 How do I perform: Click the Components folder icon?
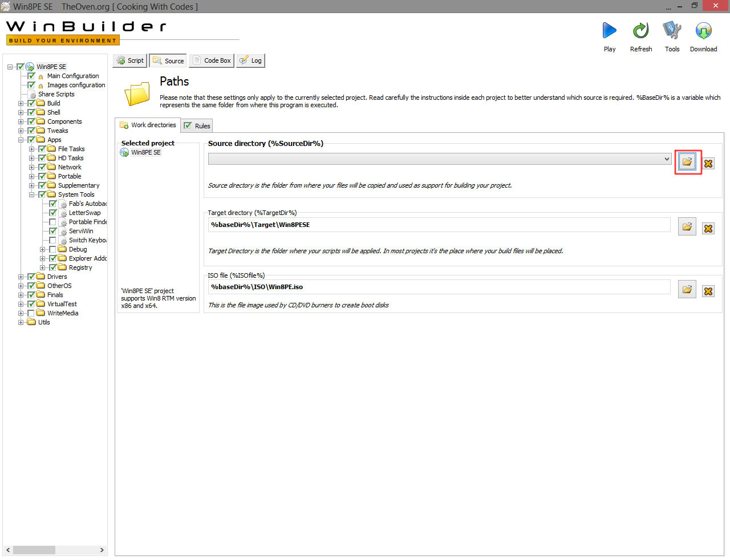[41, 121]
